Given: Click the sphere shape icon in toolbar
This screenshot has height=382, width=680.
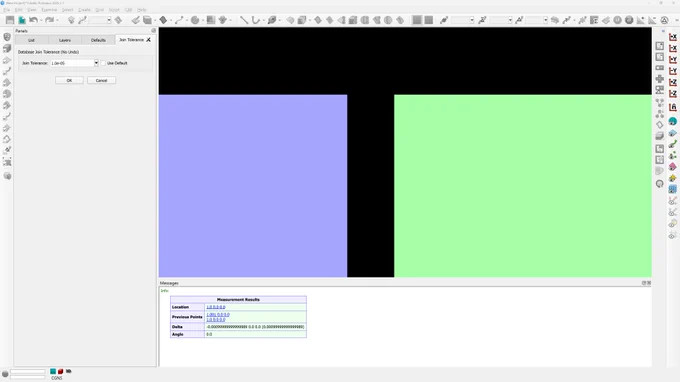Looking at the screenshot, I should point(195,20).
